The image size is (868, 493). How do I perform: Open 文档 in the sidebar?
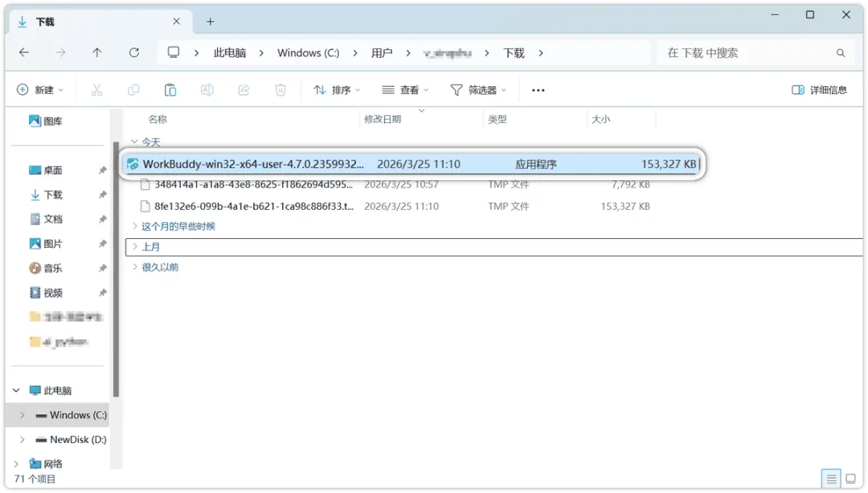pos(45,219)
